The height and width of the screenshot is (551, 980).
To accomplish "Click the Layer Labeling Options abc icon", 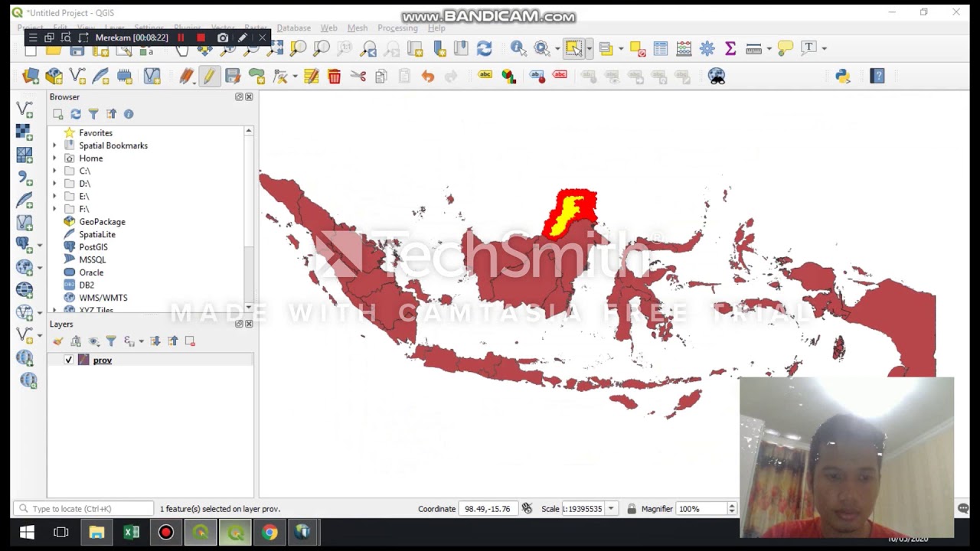I will pyautogui.click(x=485, y=75).
